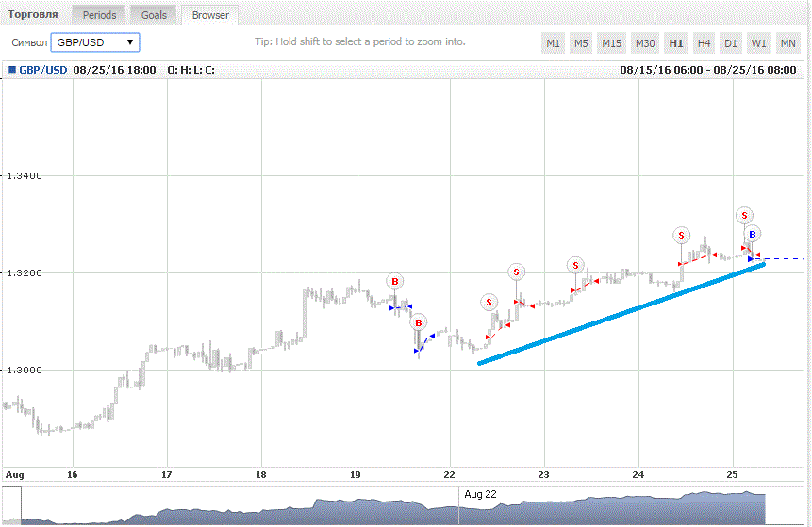This screenshot has width=812, height=527.
Task: Open the Periods tab
Action: click(x=99, y=15)
